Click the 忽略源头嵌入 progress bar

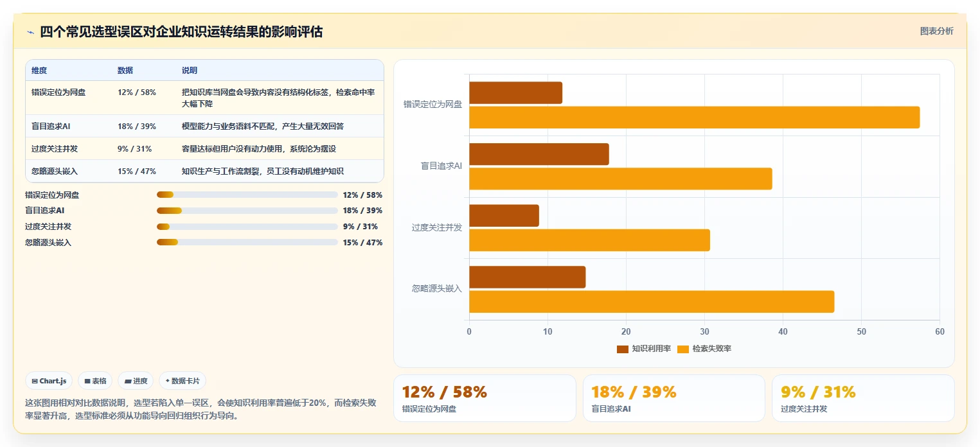(247, 242)
